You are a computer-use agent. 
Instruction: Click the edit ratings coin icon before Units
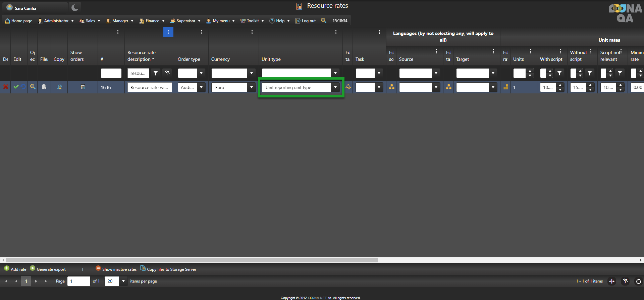coord(505,87)
